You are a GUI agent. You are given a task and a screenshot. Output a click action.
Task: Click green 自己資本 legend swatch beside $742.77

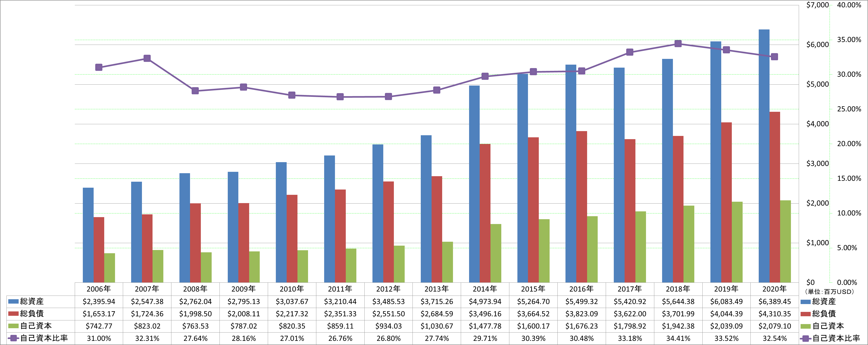click(x=13, y=326)
